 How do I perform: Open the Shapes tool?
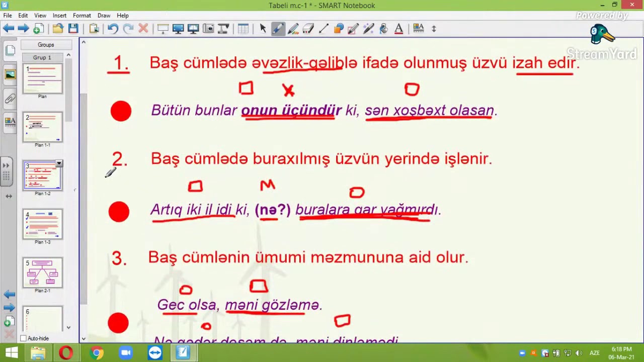(338, 29)
